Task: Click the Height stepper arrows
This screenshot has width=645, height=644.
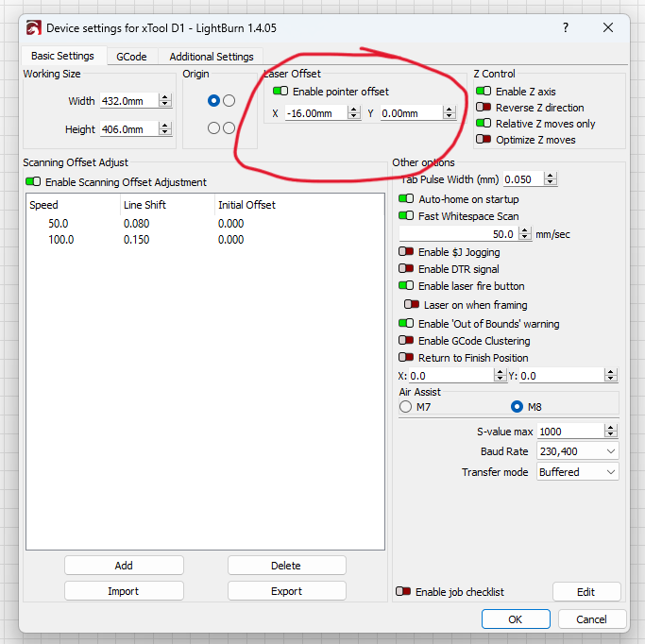Action: 165,128
